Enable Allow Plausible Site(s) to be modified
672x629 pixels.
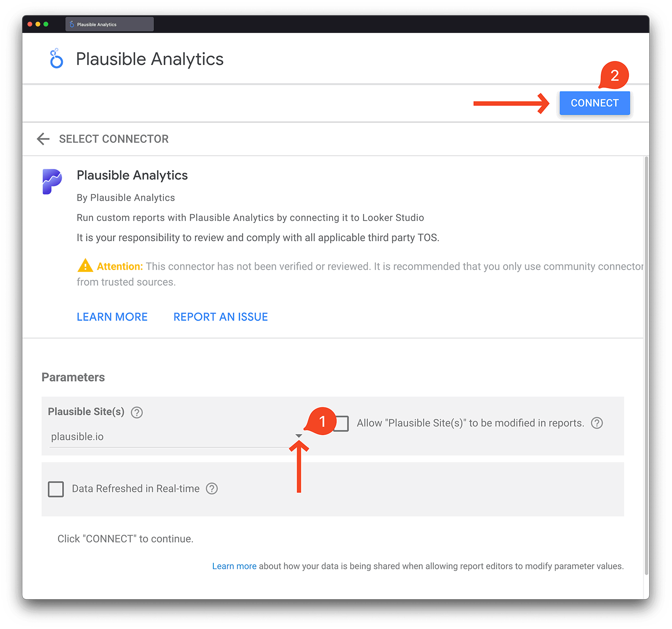pos(342,424)
